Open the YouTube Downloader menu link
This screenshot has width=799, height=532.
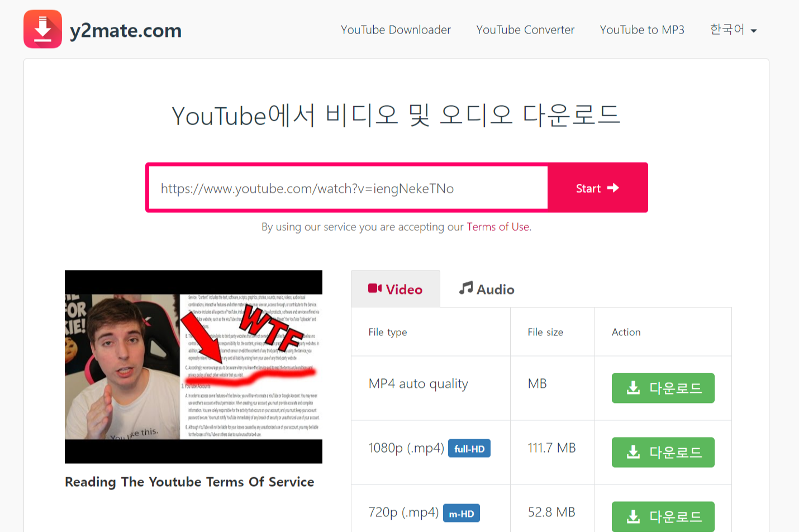(x=396, y=30)
